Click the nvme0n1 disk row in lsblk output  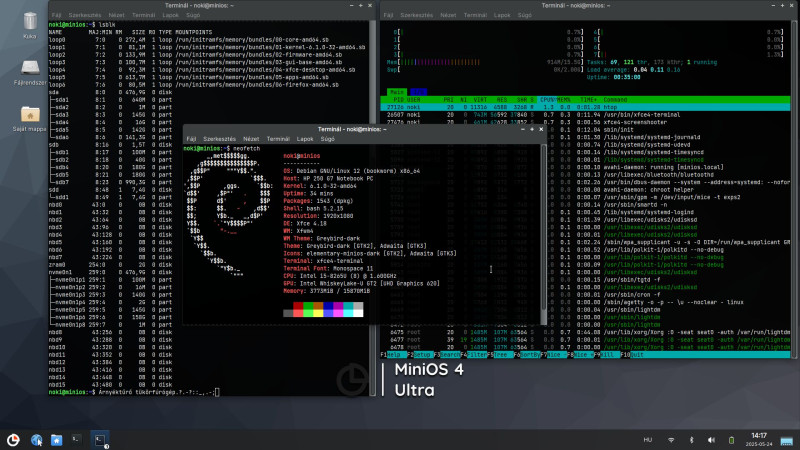coord(110,272)
